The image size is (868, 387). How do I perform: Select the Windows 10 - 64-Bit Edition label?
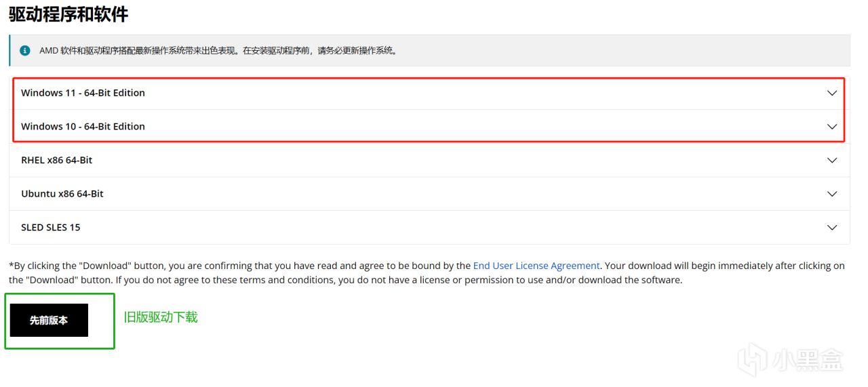click(83, 127)
